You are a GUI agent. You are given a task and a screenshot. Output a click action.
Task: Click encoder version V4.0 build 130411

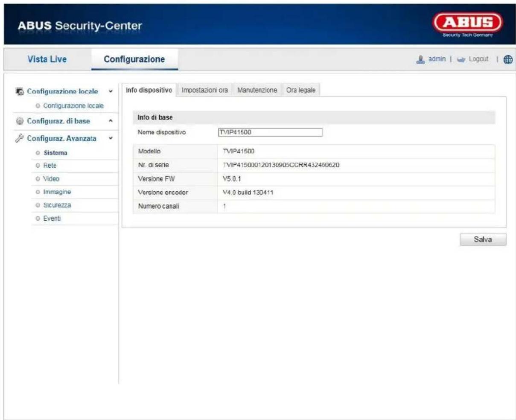[248, 192]
